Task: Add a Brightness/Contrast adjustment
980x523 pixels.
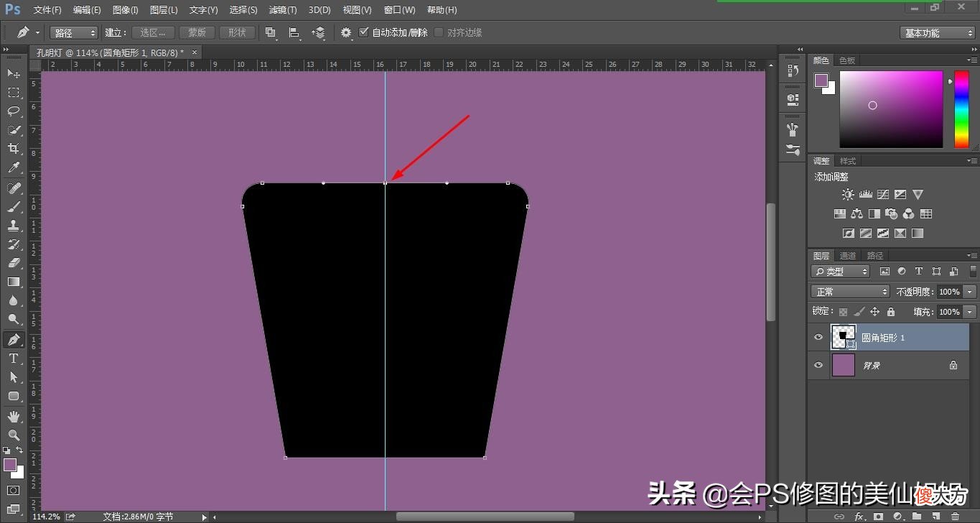Action: pos(849,195)
